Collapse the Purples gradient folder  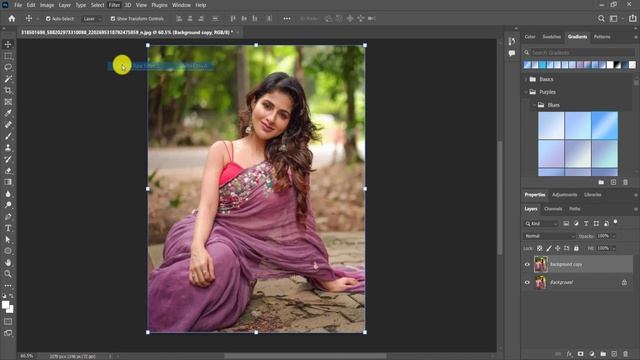click(x=526, y=92)
